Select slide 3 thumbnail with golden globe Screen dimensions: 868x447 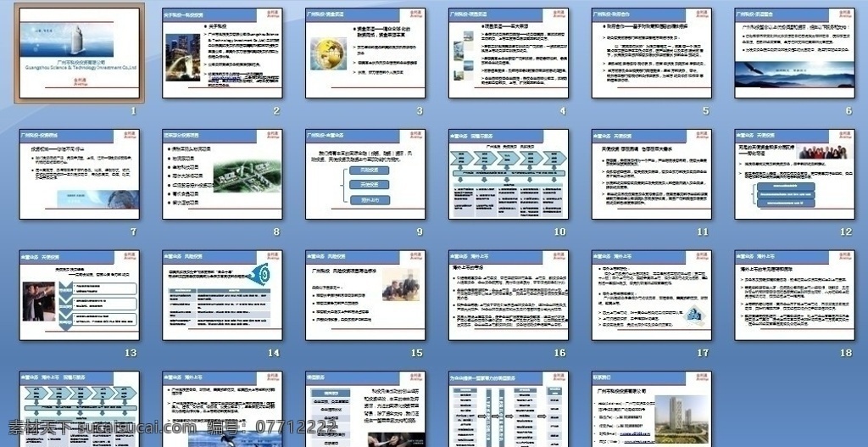[365, 53]
